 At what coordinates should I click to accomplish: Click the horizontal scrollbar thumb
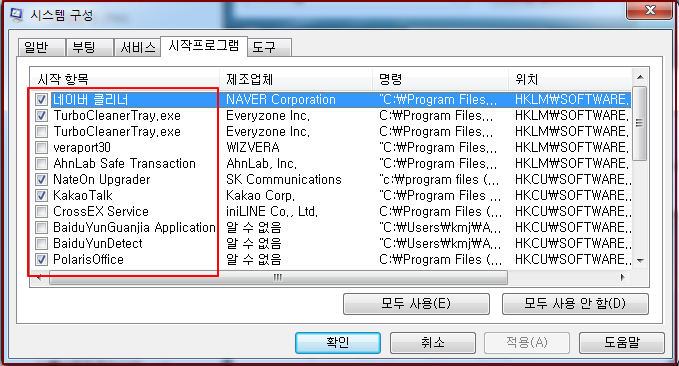tap(278, 278)
